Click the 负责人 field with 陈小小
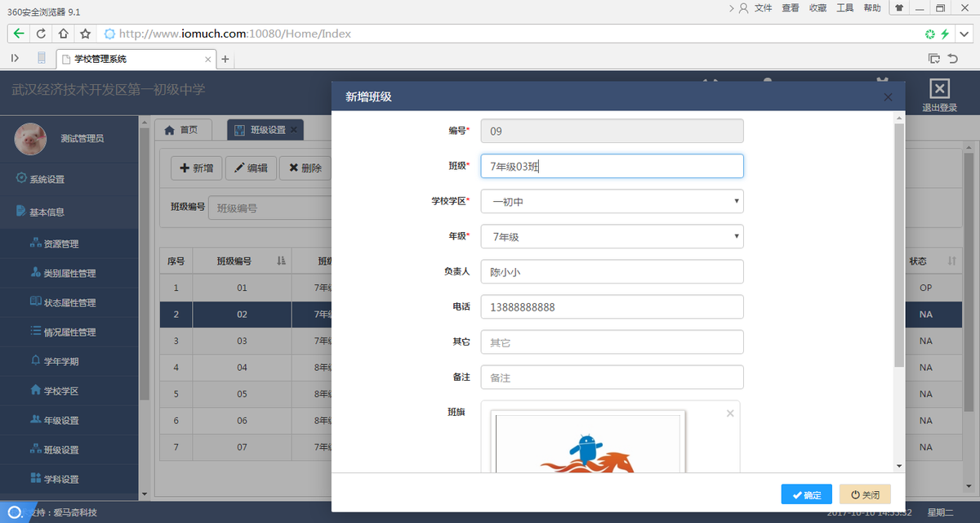Screen dimensions: 980x523 612,272
